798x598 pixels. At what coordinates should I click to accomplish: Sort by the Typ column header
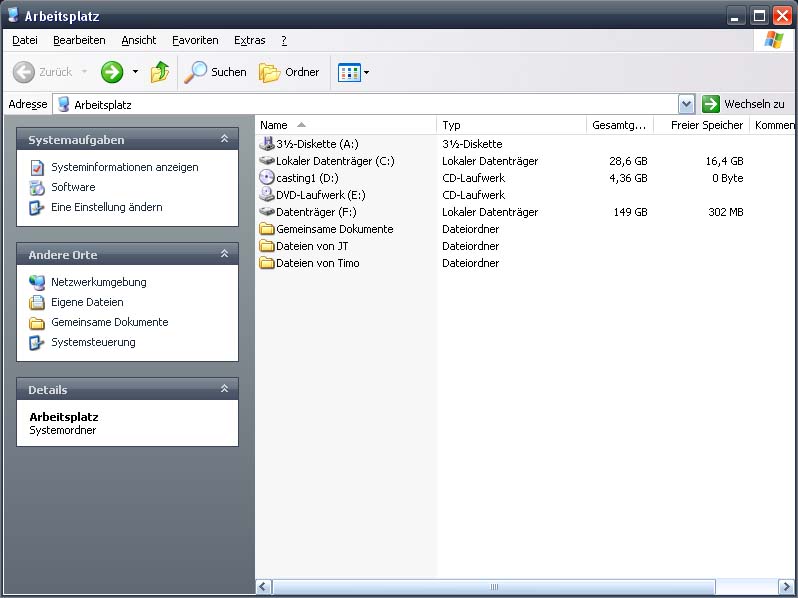click(510, 125)
